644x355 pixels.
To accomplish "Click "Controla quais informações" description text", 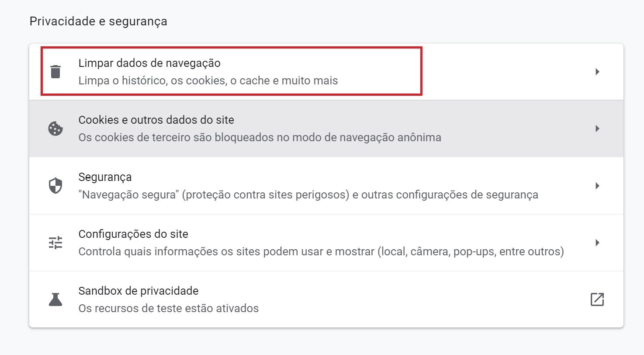I will click(321, 251).
